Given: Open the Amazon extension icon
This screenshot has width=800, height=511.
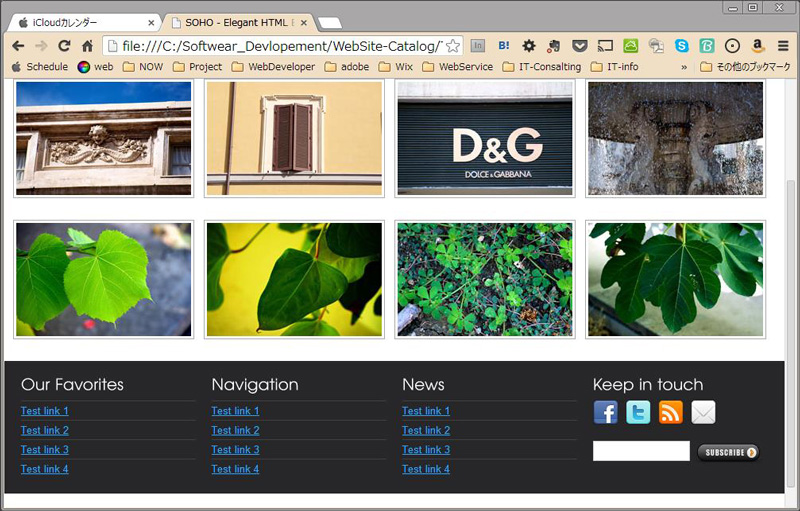Looking at the screenshot, I should pos(758,46).
